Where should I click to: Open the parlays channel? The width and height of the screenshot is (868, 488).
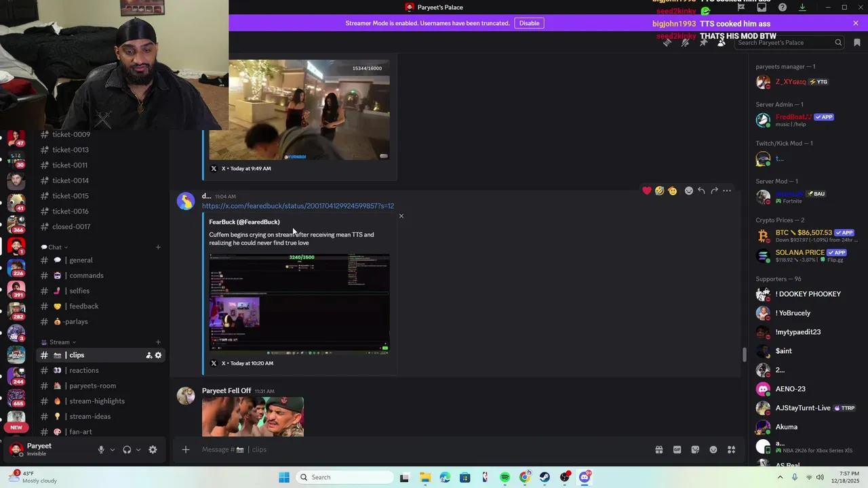click(x=100, y=322)
